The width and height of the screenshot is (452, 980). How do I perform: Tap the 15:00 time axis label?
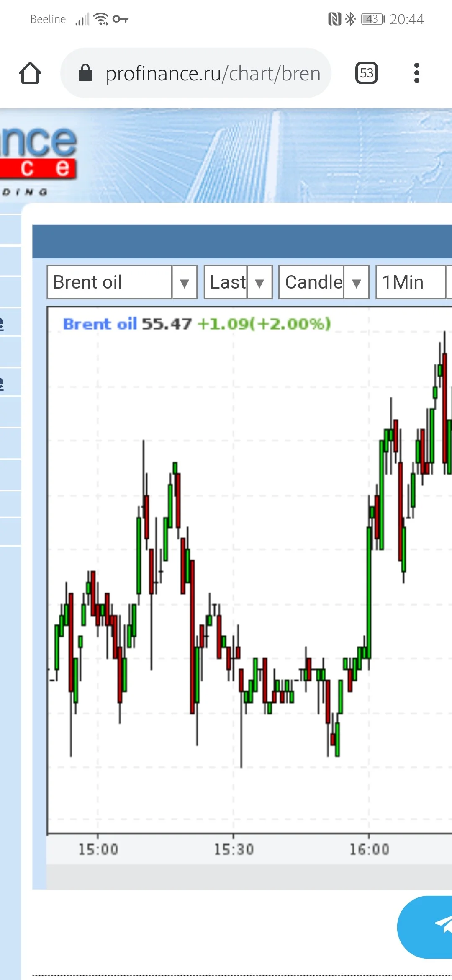pyautogui.click(x=98, y=849)
